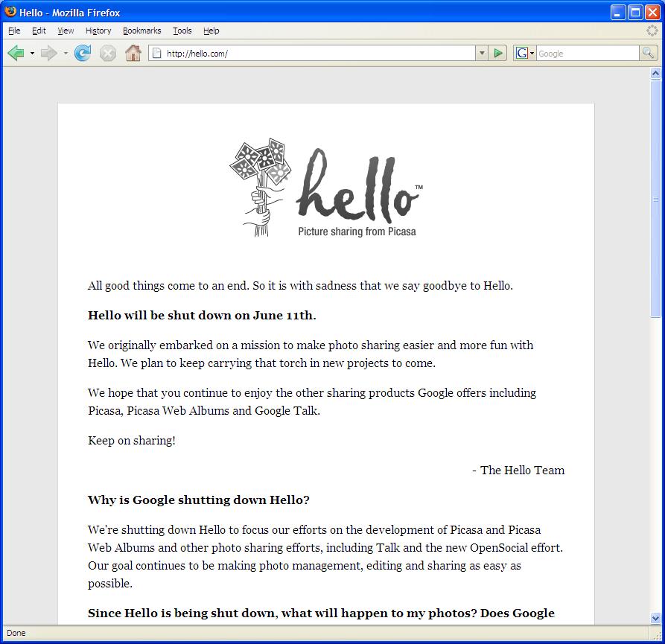
Task: Click the scrollbar up arrow
Action: tap(655, 74)
